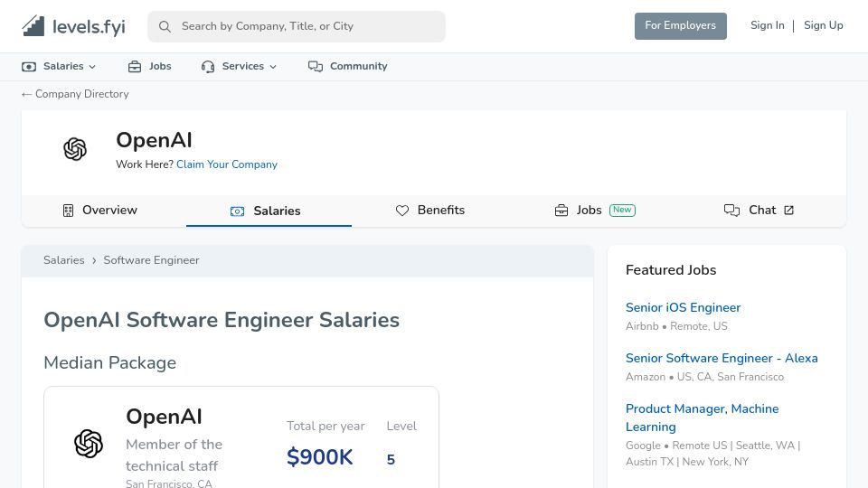Screen dimensions: 868x488
Task: Switch to the Benefits tab
Action: (x=430, y=211)
